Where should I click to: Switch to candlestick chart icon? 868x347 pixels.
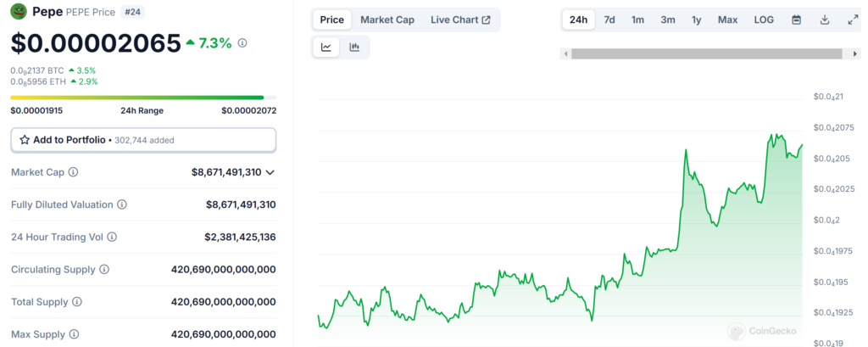(x=354, y=48)
